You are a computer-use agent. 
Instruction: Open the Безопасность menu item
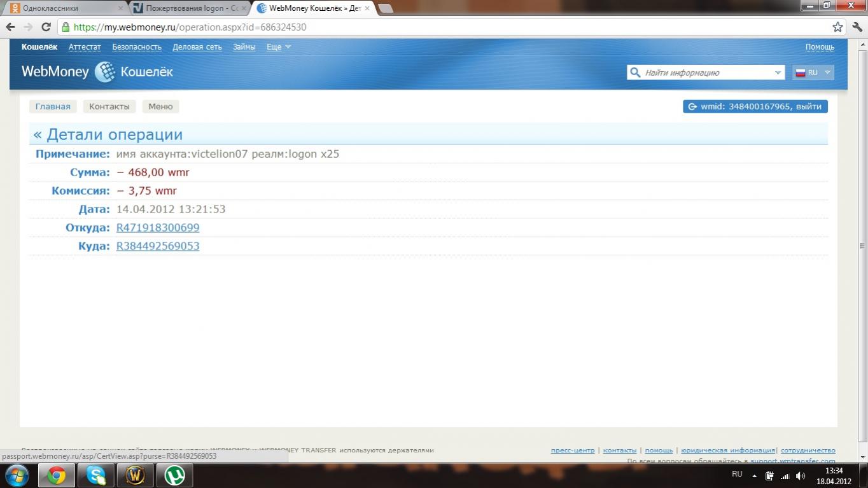tap(137, 47)
